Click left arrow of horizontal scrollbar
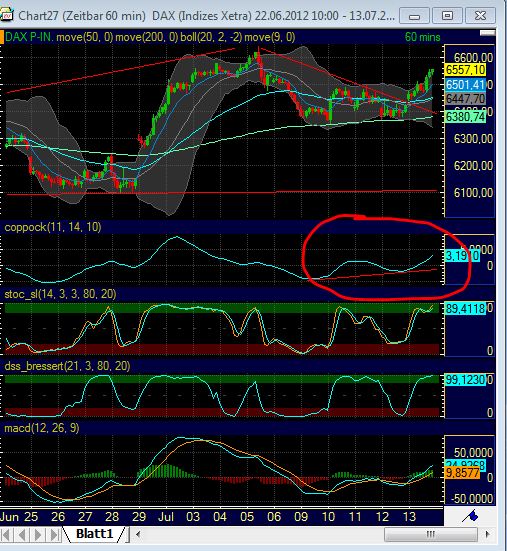Screen dimensions: 507x551 click(x=138, y=534)
